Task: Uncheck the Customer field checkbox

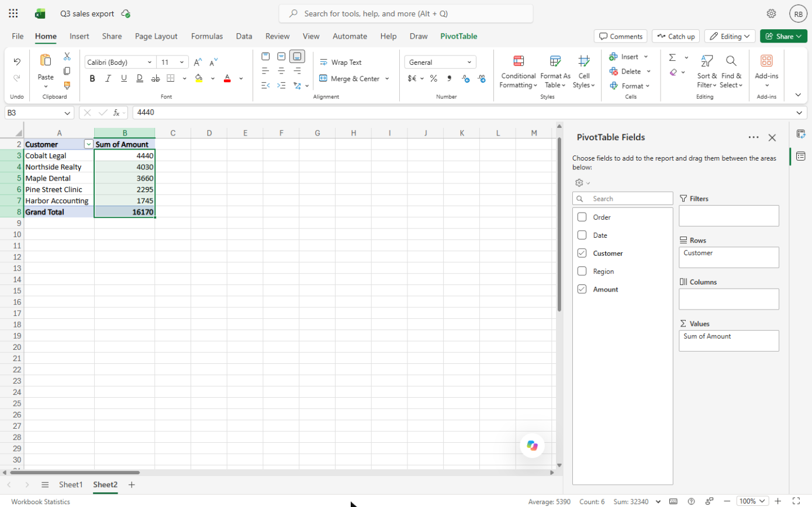Action: click(x=582, y=254)
